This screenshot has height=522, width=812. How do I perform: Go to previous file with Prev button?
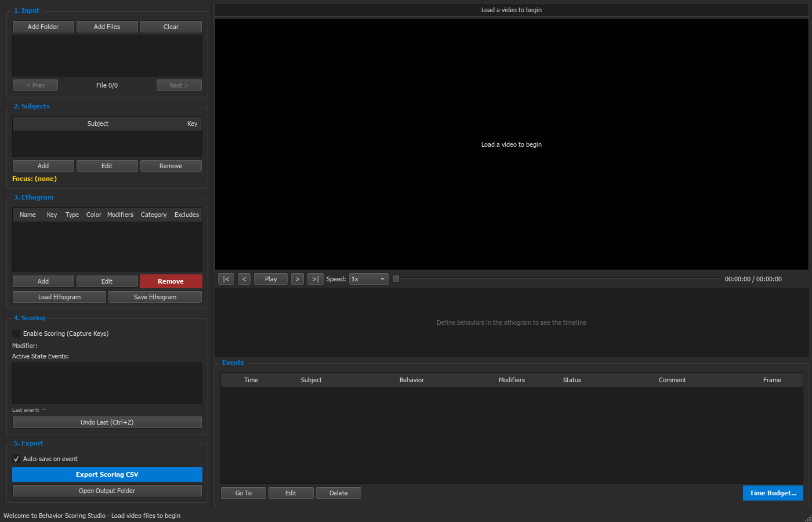pyautogui.click(x=35, y=85)
